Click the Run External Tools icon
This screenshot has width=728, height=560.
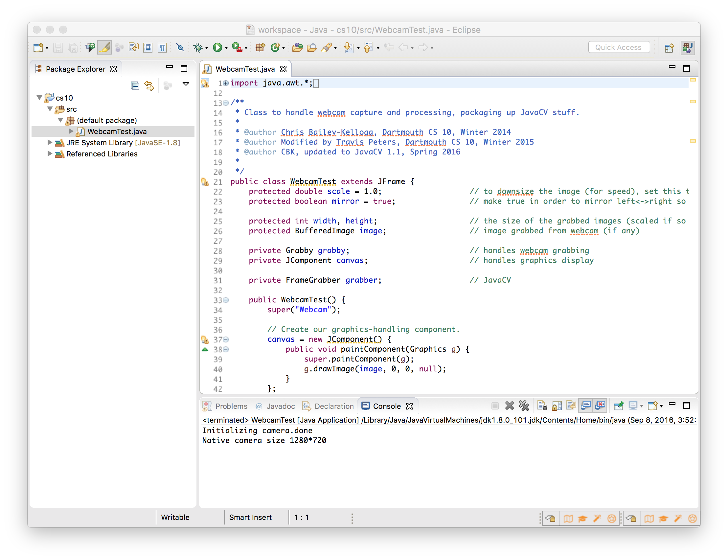237,48
